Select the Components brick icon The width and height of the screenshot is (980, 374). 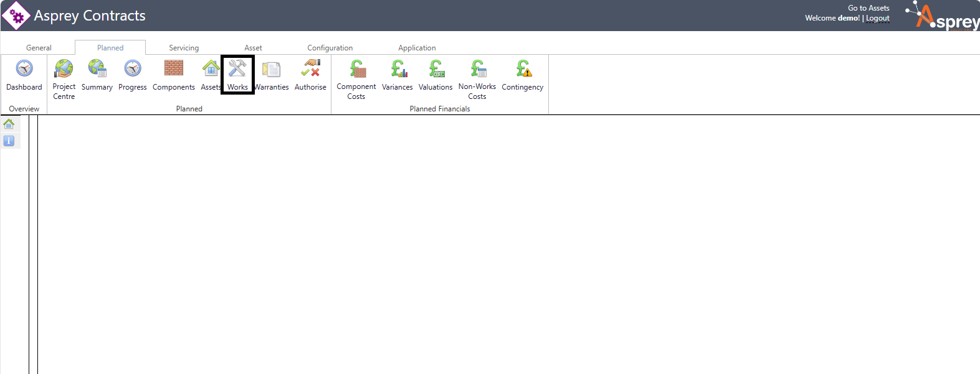(x=173, y=68)
